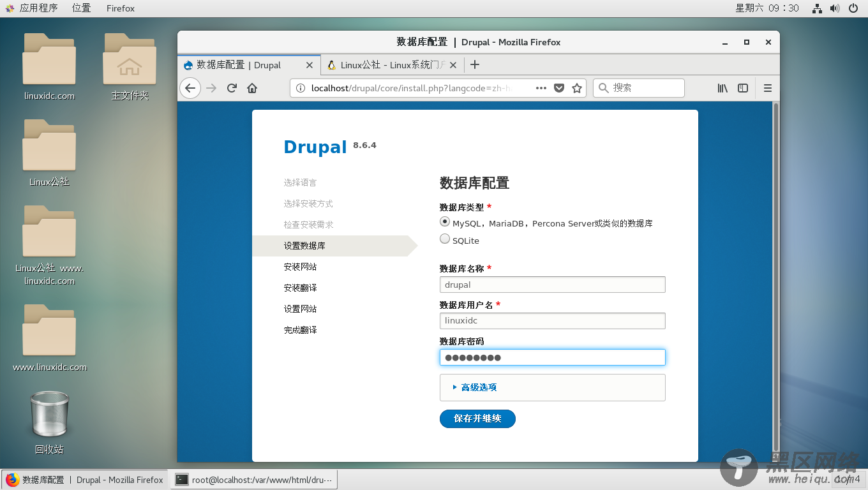Image resolution: width=868 pixels, height=490 pixels.
Task: Click the 完成翻译 installer step
Action: tap(300, 330)
